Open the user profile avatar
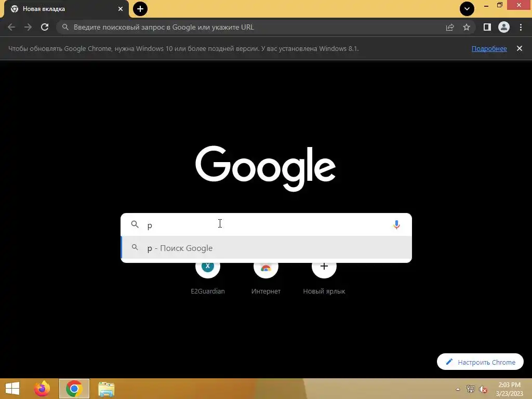Viewport: 532px width, 399px height. tap(504, 27)
